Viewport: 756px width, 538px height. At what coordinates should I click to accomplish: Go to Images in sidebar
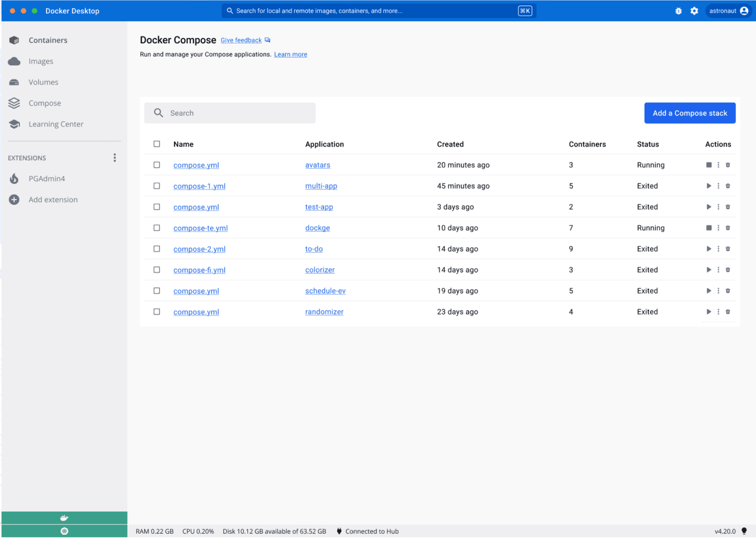click(x=41, y=61)
